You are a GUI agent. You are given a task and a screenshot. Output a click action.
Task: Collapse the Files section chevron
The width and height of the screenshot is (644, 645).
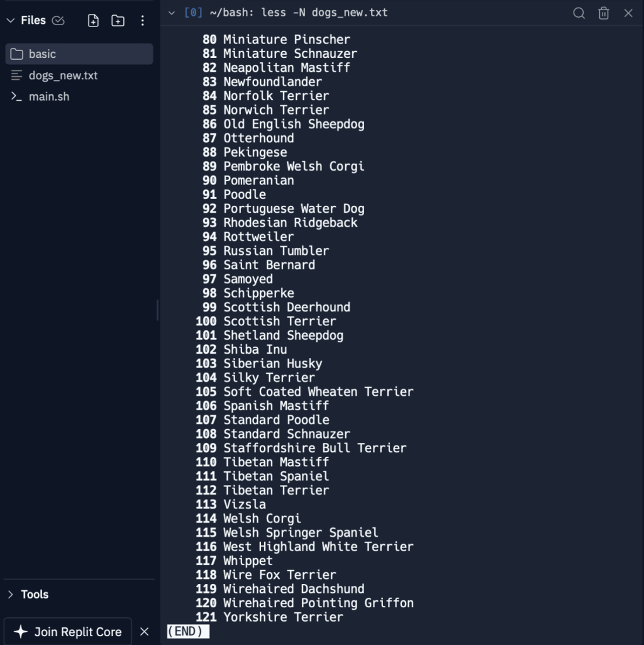[10, 21]
